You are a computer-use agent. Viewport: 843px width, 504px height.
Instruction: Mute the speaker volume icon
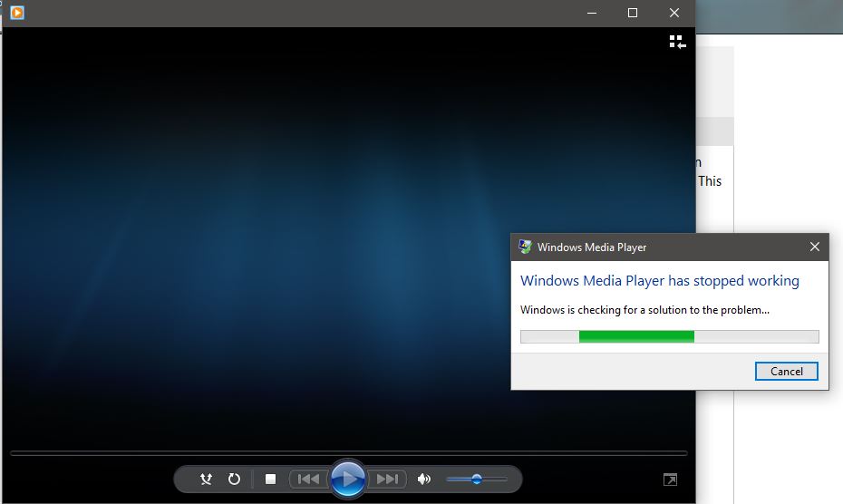click(423, 479)
